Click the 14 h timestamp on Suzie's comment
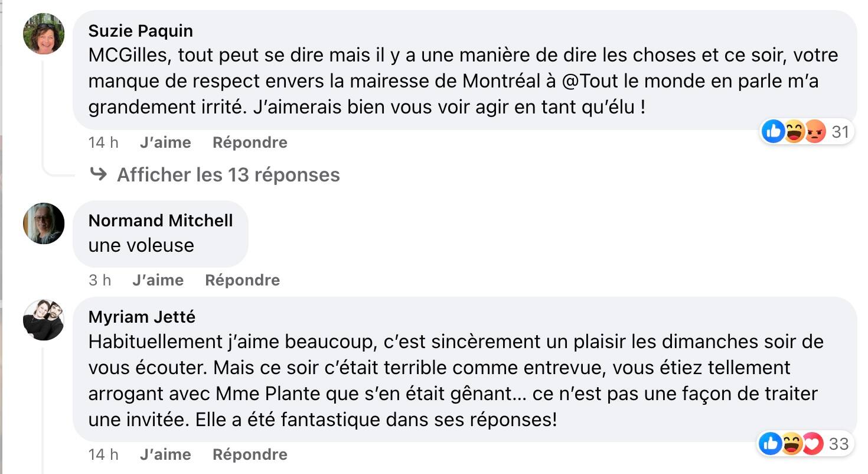 (x=103, y=142)
